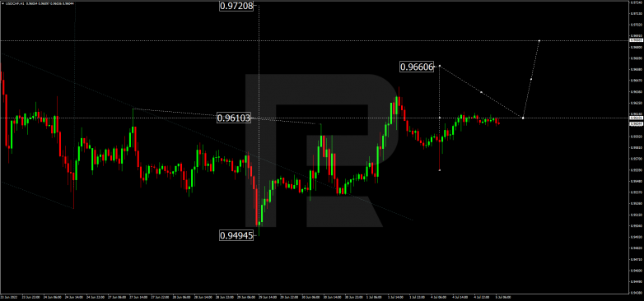Click the USDCHF,H1 chart title dropdown triangle

[2, 3]
